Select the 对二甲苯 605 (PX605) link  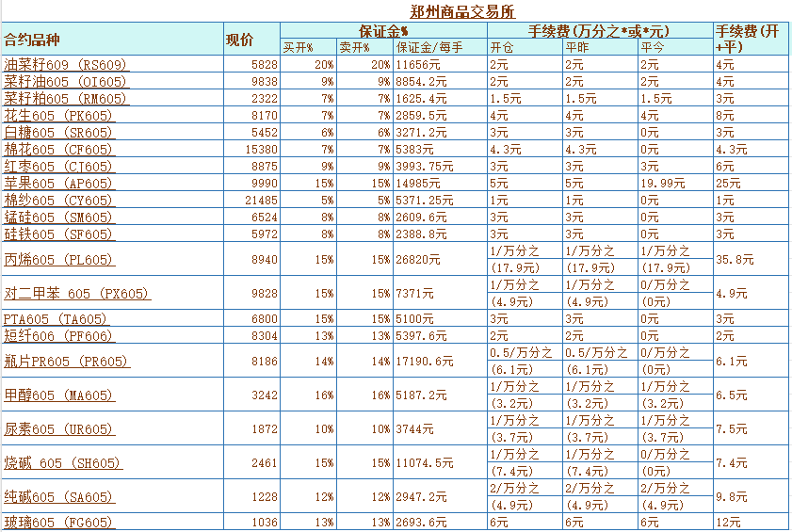[77, 294]
